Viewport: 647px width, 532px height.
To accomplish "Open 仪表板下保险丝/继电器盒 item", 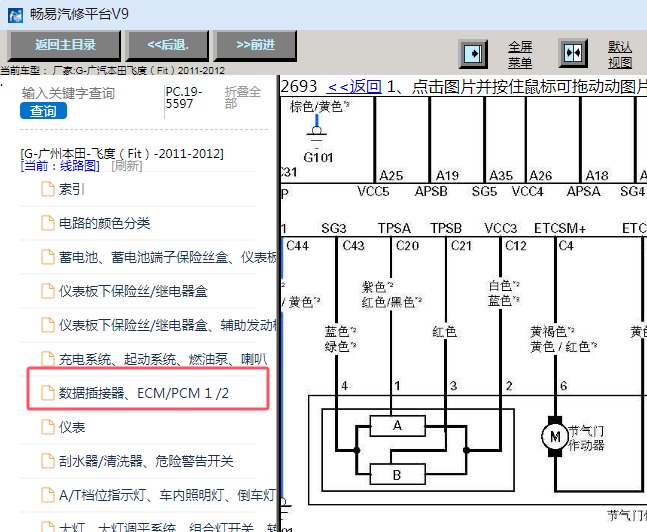I will click(x=133, y=291).
